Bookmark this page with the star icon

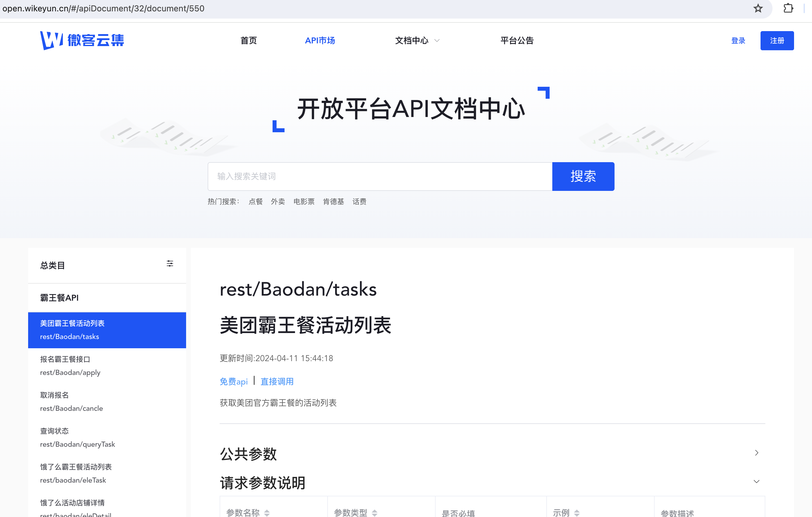click(x=758, y=8)
